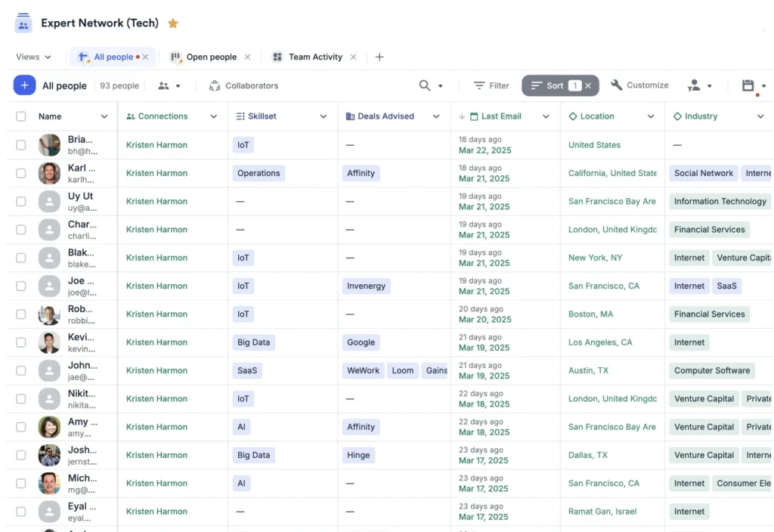Viewport: 774px width, 532px height.
Task: Click the add new view plus icon
Action: click(x=379, y=57)
